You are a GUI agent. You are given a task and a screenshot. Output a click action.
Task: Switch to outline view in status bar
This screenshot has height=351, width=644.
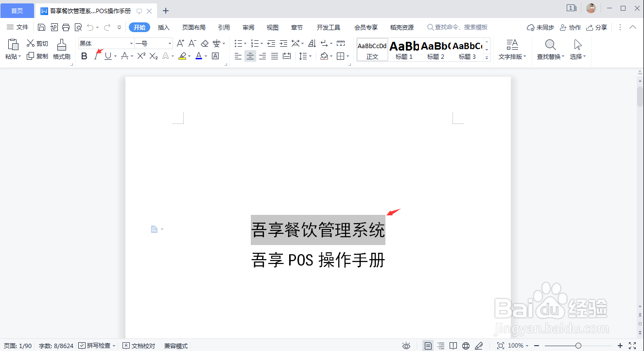(x=441, y=346)
